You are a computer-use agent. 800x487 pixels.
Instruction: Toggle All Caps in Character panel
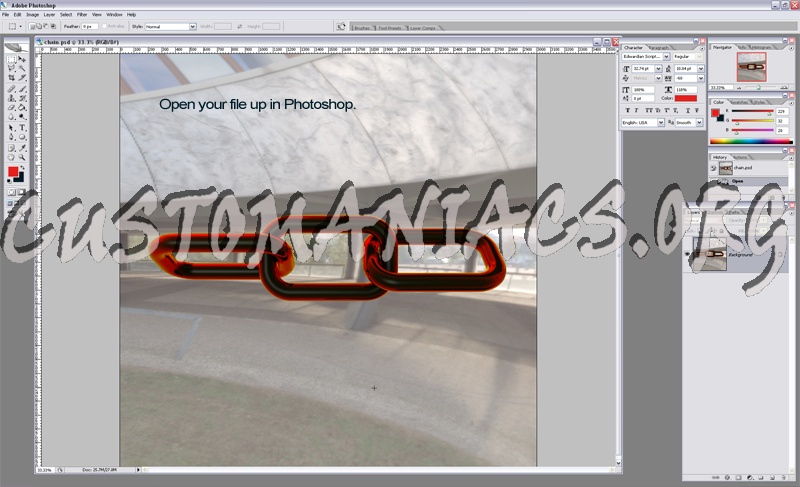[x=648, y=110]
